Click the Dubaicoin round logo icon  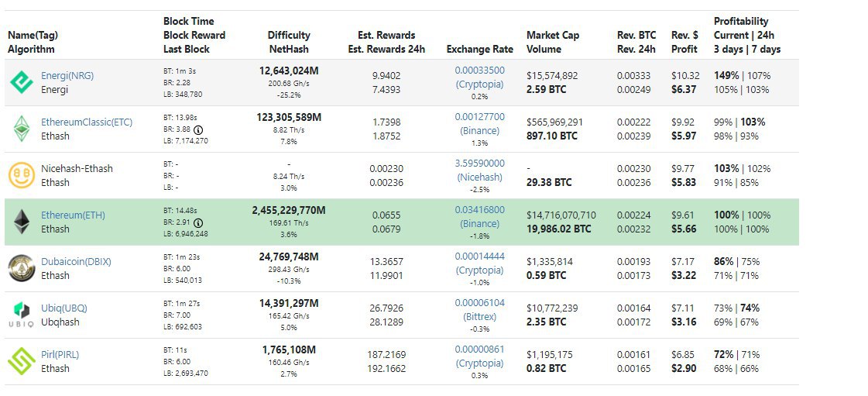click(22, 269)
